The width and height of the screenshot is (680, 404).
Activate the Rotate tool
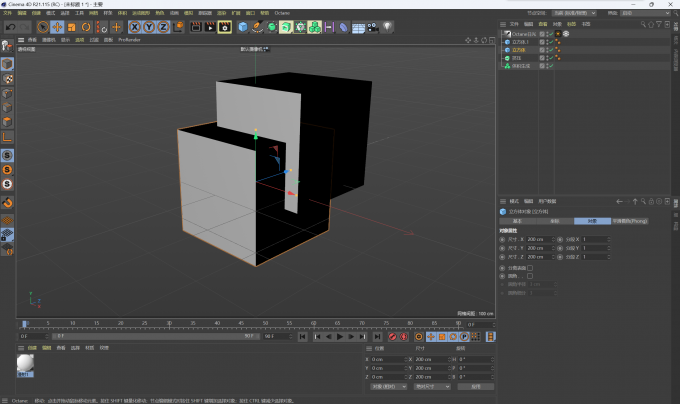click(x=86, y=27)
